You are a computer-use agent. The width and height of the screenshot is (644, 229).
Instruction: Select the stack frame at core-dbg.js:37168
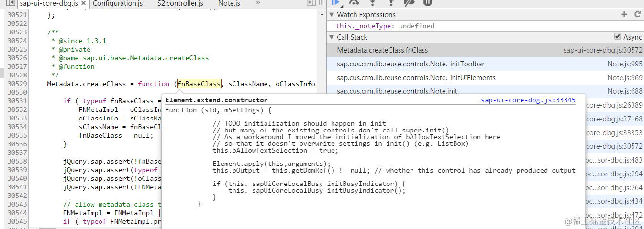[615, 119]
